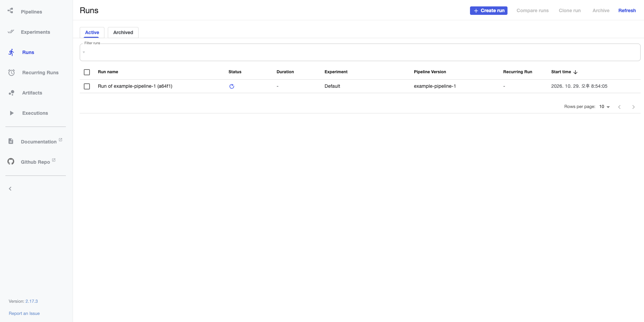Collapse the sidebar with the chevron
Image resolution: width=644 pixels, height=322 pixels.
coord(10,189)
